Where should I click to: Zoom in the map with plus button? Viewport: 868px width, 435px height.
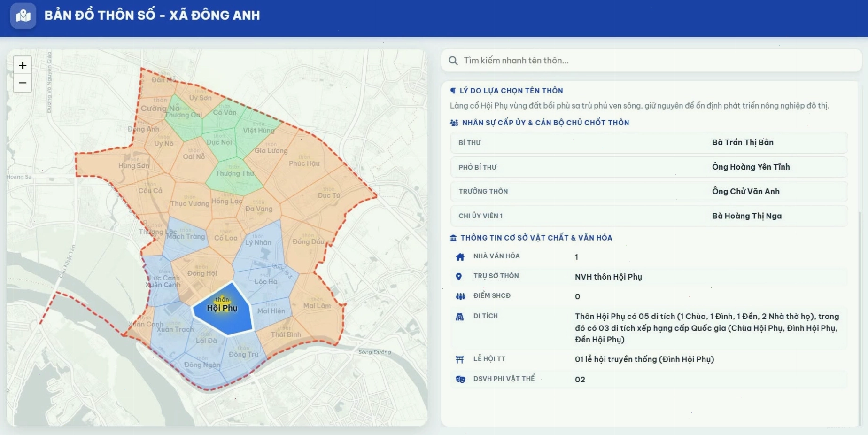coord(23,65)
